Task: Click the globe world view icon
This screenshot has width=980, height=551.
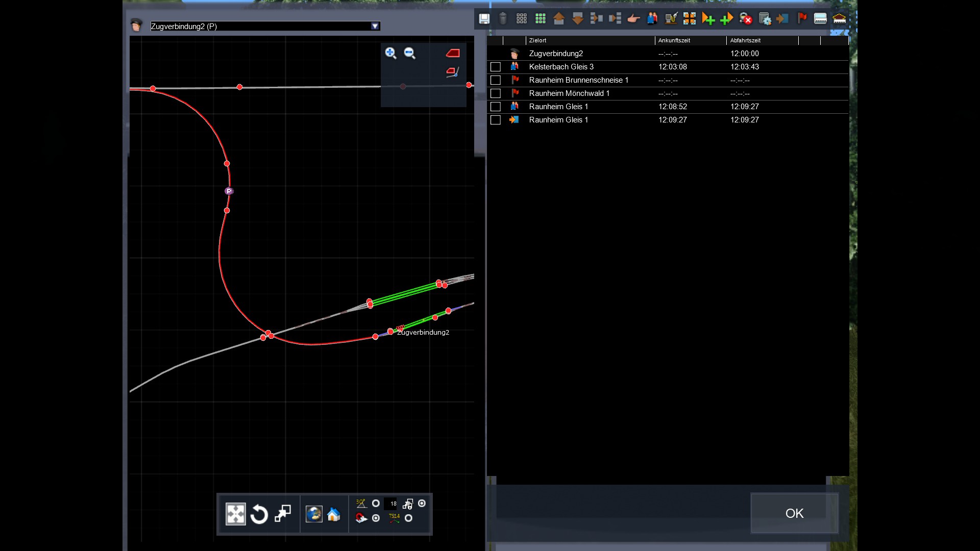Action: 314,514
